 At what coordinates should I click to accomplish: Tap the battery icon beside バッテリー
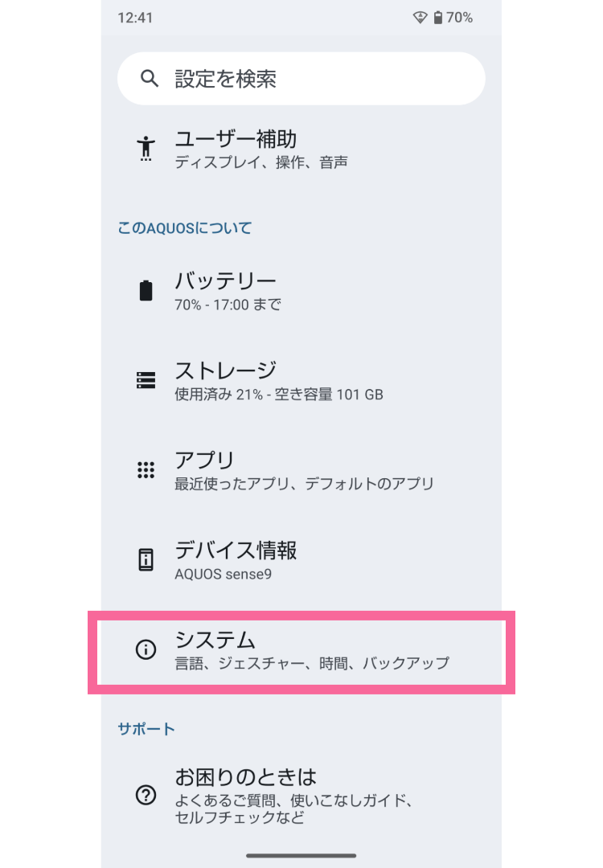pyautogui.click(x=146, y=290)
